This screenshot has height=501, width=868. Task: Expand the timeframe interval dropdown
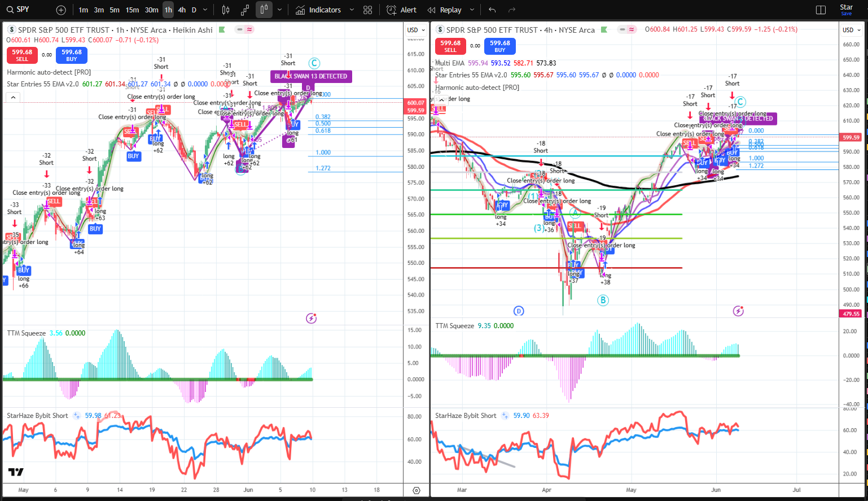(x=205, y=10)
